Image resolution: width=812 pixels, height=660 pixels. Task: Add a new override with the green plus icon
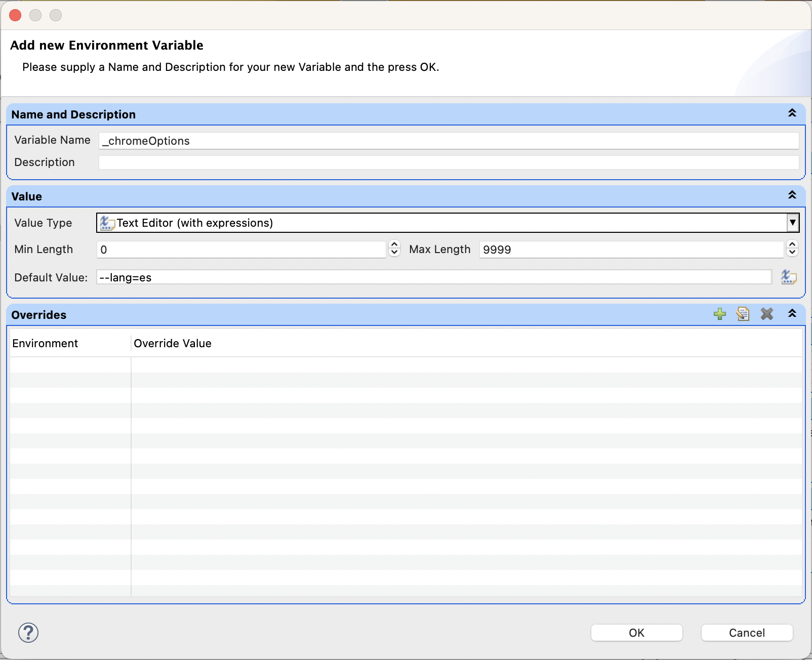click(x=719, y=314)
